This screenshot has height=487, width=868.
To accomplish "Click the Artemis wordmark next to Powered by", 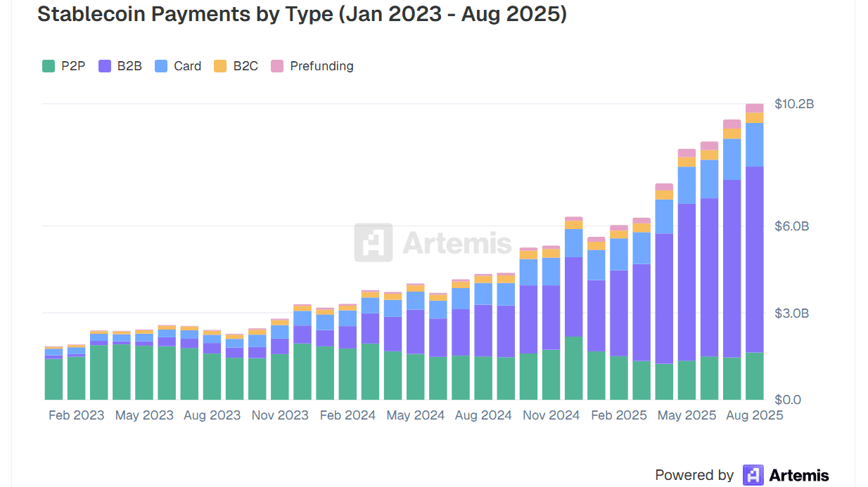I will [x=799, y=476].
